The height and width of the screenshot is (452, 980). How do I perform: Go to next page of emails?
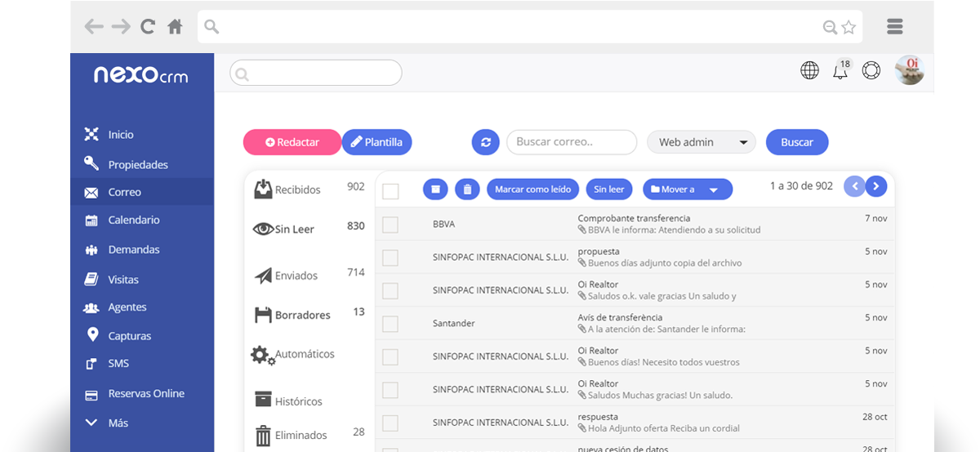tap(876, 186)
